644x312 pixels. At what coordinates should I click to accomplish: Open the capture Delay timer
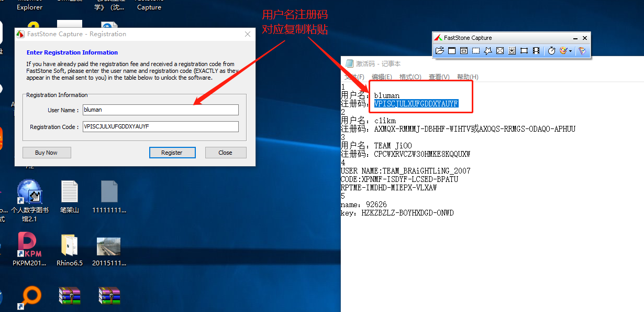[551, 50]
